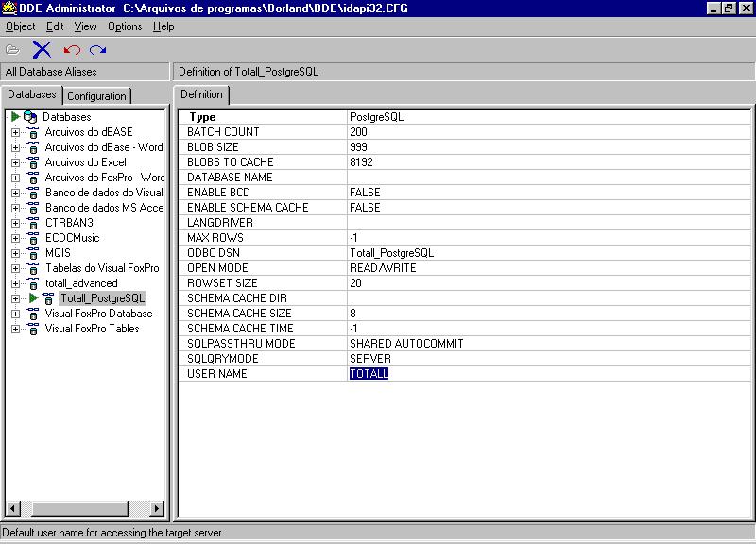This screenshot has width=756, height=544.
Task: Expand the Totall_PostgreSQL alias node
Action: point(15,298)
